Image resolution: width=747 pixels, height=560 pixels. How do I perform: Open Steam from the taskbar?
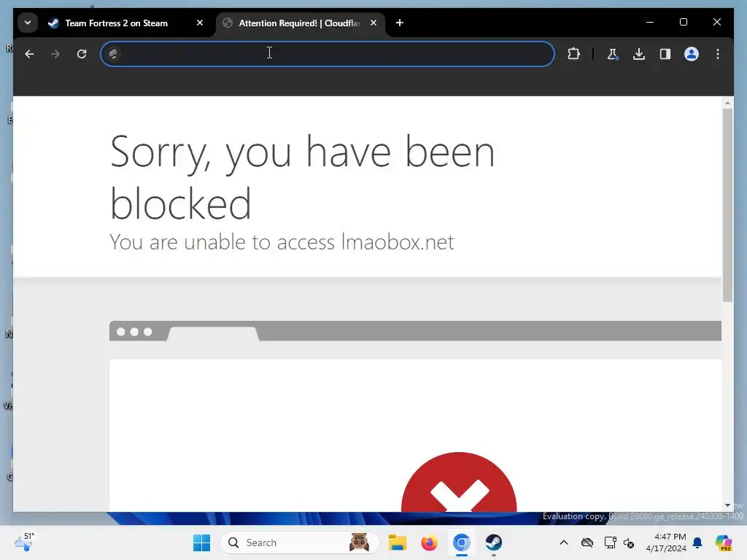click(x=494, y=542)
